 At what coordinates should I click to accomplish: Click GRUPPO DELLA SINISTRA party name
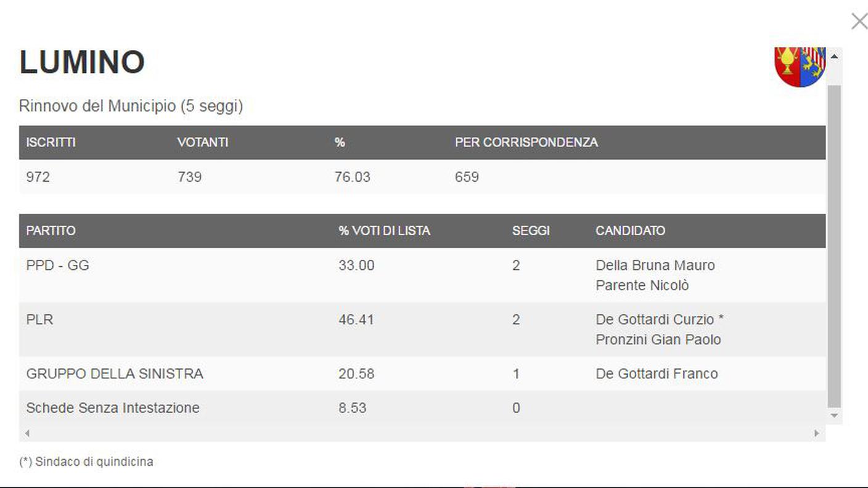tap(115, 374)
